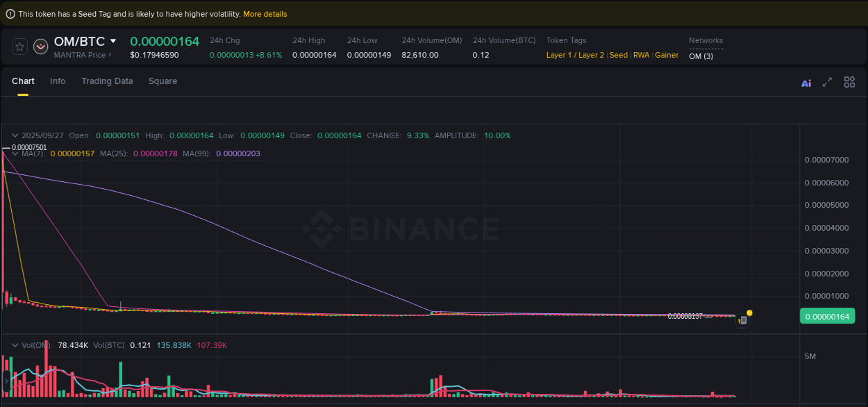Click the favorite star icon for OM/BTC
Image resolution: width=868 pixels, height=407 pixels.
(20, 47)
